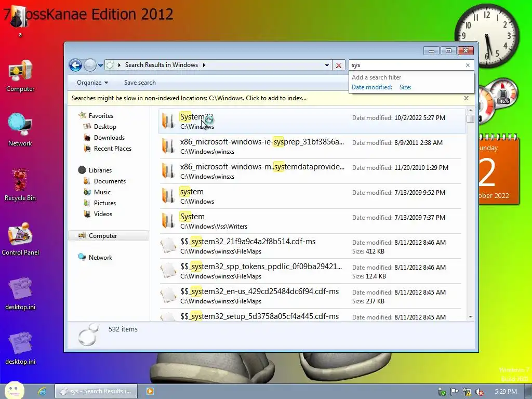
Task: Click the results list scrollbar thumb
Action: pos(470,119)
